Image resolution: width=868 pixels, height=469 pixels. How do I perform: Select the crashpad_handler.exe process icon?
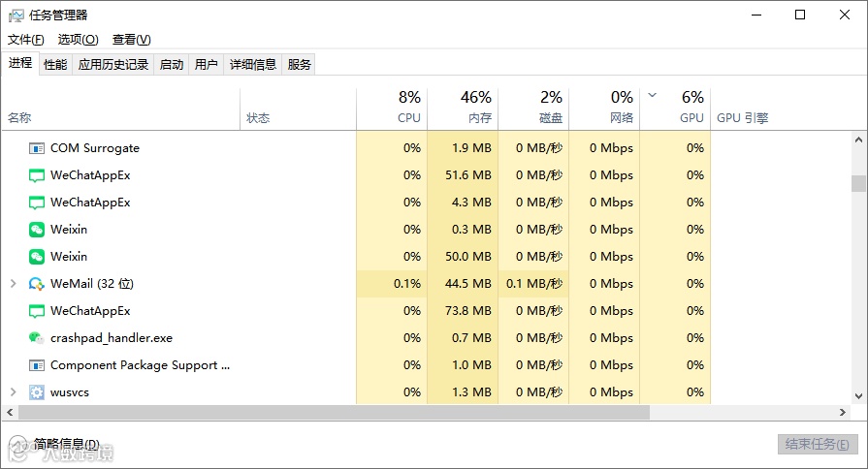click(x=37, y=338)
